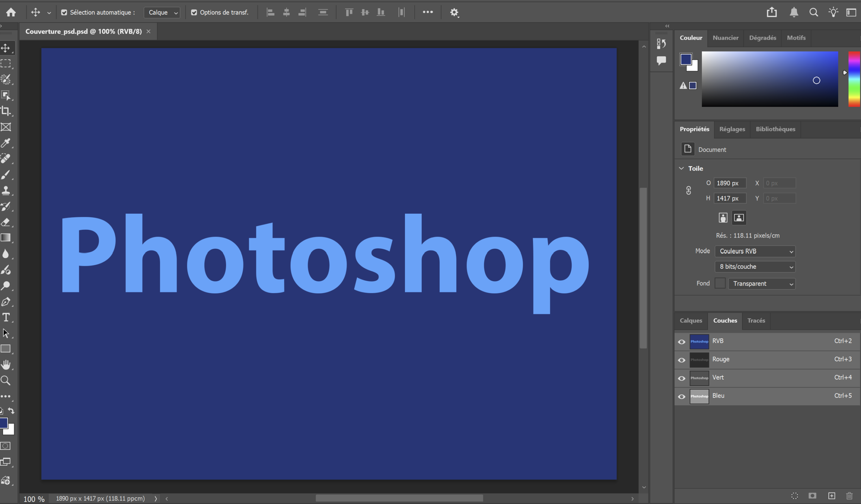Viewport: 861px width, 504px height.
Task: Uncheck Sélection automatique option
Action: [64, 12]
